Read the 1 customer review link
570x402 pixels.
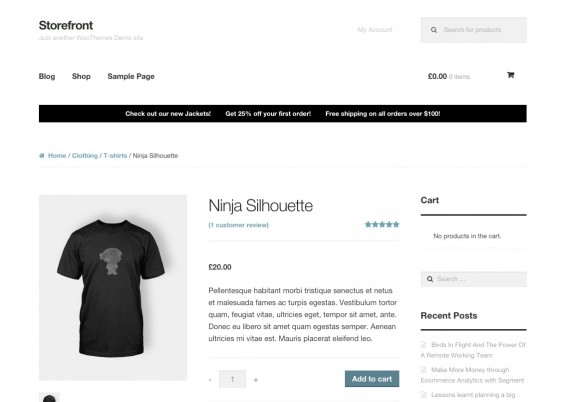[x=238, y=225]
